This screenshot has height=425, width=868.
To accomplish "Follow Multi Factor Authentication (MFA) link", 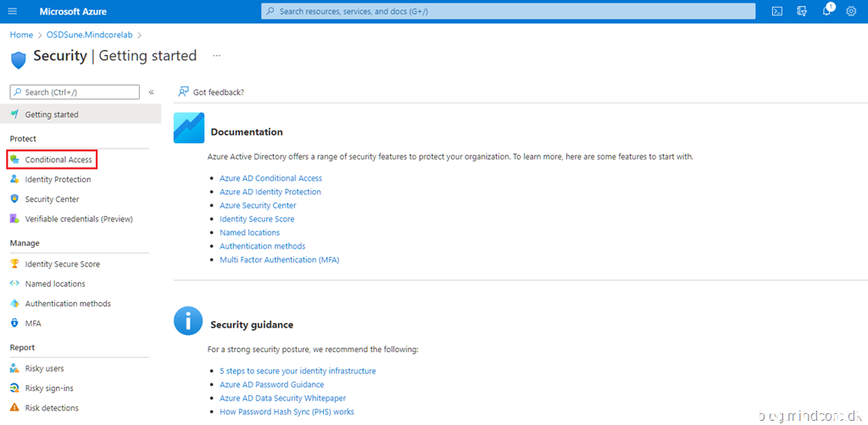I will pyautogui.click(x=279, y=260).
